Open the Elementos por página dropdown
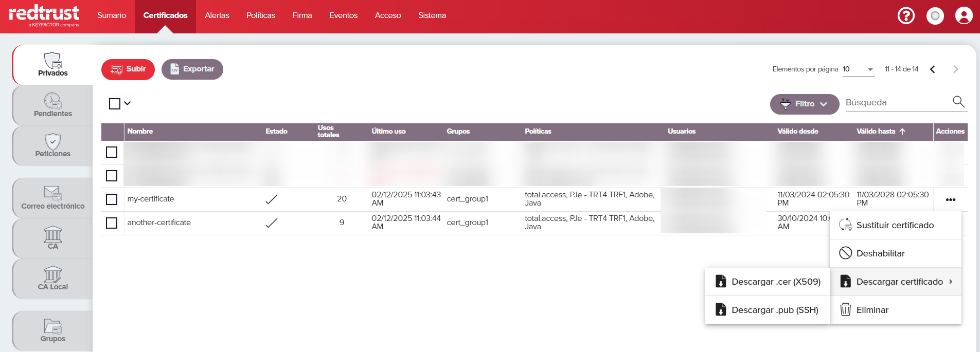 coord(858,69)
